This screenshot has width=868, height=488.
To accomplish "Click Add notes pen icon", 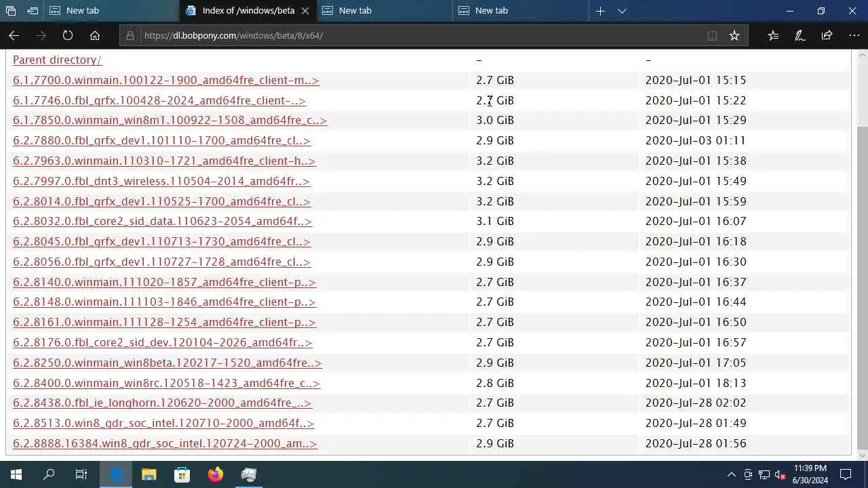I will click(800, 35).
